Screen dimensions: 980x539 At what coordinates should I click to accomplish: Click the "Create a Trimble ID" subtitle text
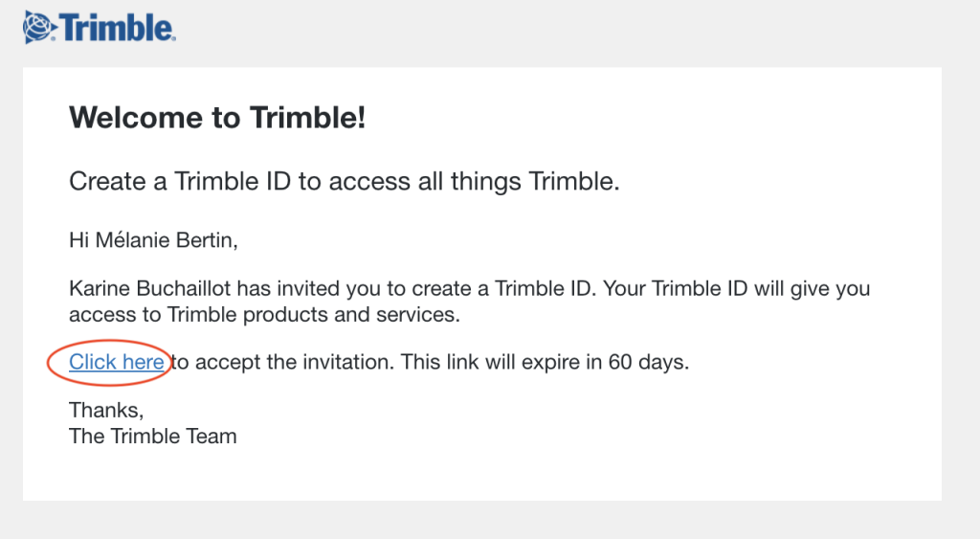coord(345,181)
